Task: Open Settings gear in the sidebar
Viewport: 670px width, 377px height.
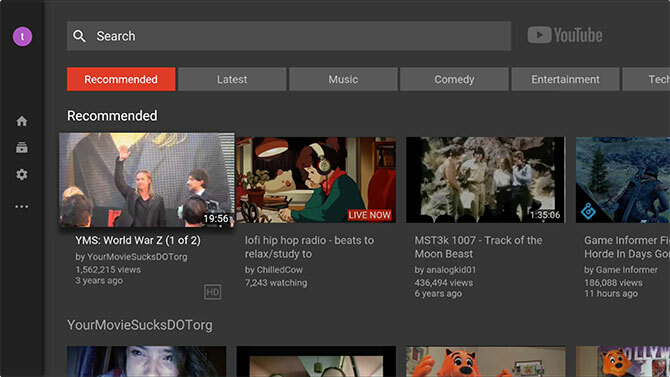Action: coord(22,174)
